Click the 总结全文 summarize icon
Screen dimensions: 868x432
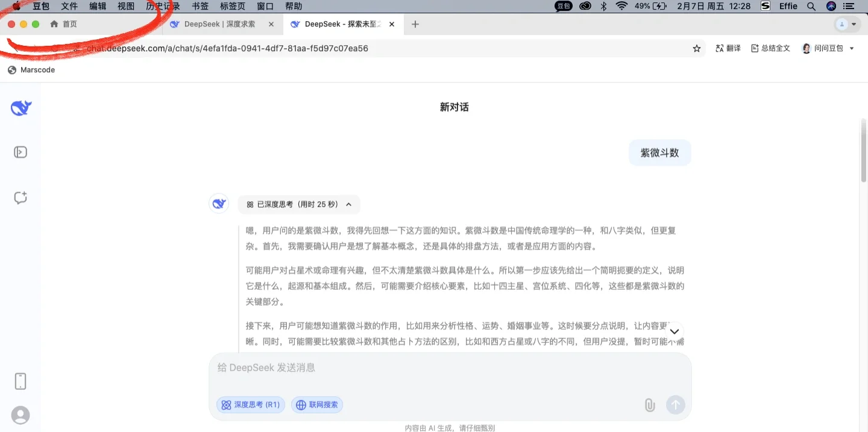click(770, 48)
